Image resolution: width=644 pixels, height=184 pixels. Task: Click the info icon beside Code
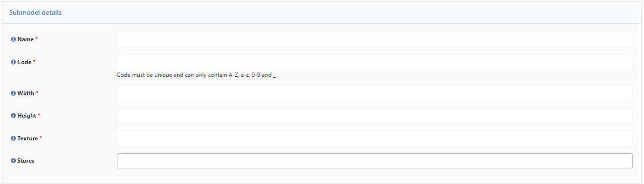click(x=13, y=62)
